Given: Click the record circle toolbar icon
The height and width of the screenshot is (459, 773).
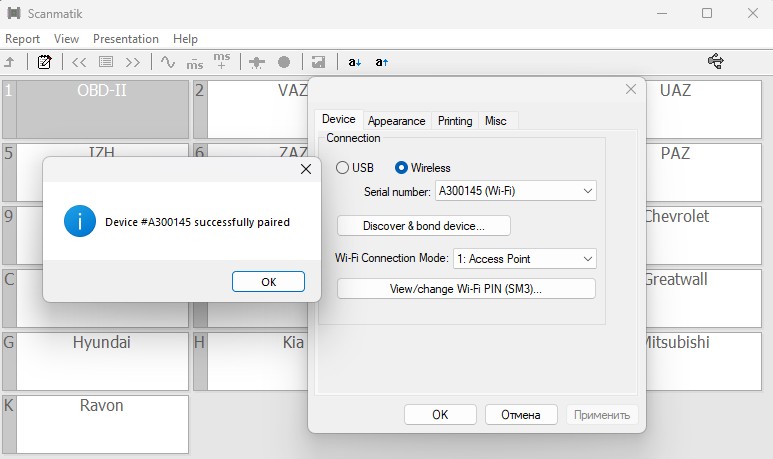Looking at the screenshot, I should [284, 62].
